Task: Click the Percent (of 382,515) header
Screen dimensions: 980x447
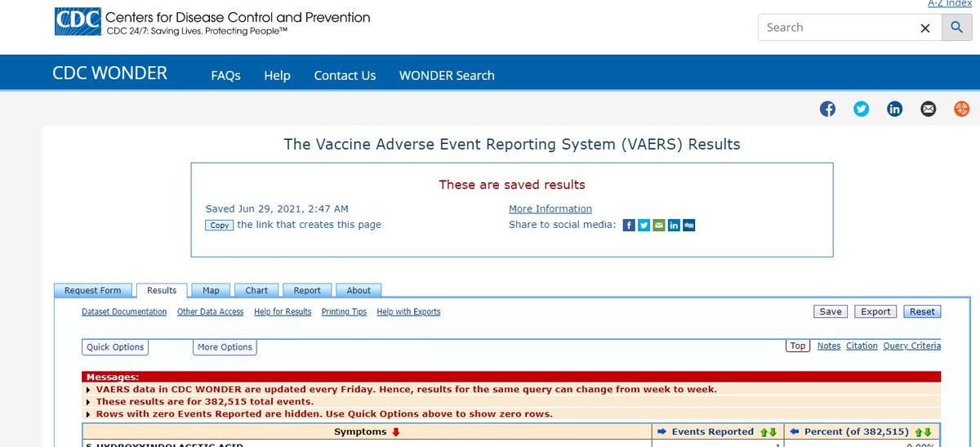Action: [x=863, y=431]
